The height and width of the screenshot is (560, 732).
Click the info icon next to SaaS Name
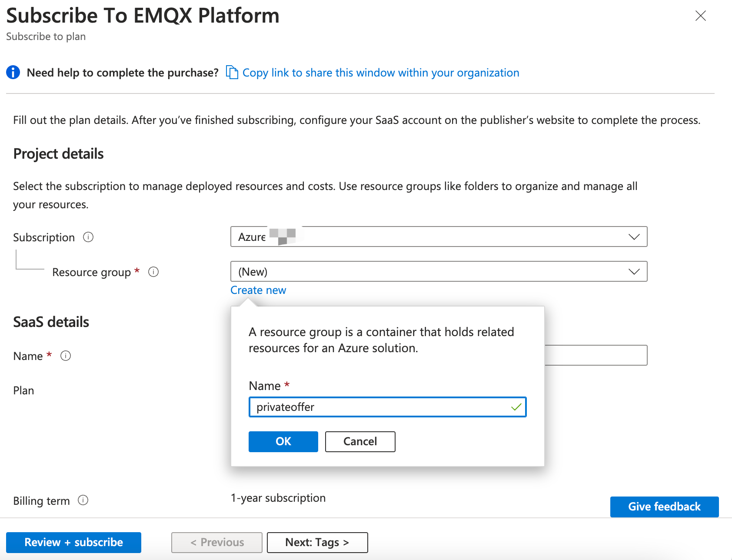coord(66,356)
